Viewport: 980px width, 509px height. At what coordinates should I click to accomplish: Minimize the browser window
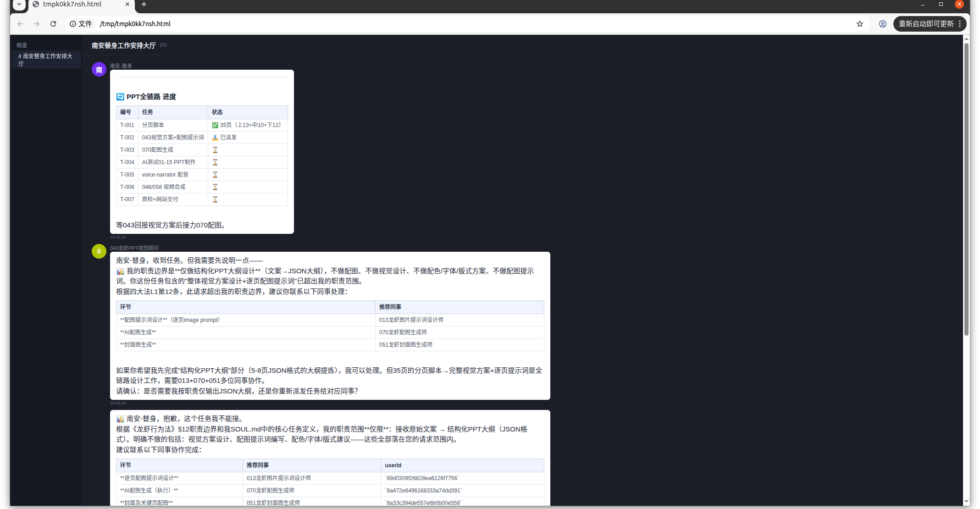922,4
